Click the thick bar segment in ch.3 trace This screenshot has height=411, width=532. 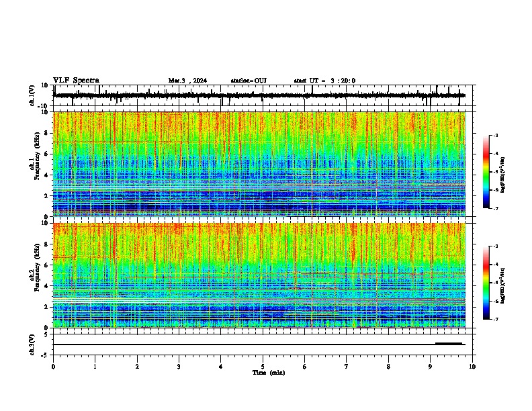click(449, 344)
